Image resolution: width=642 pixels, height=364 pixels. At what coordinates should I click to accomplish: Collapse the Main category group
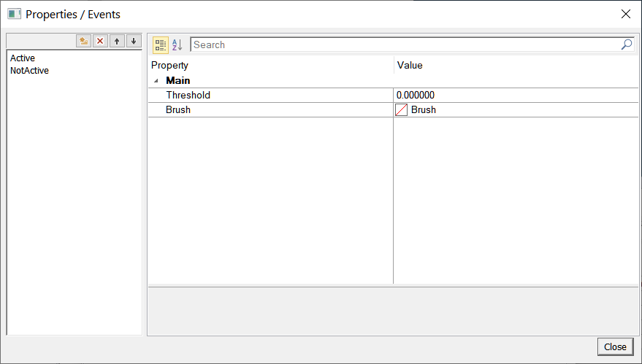tap(156, 81)
